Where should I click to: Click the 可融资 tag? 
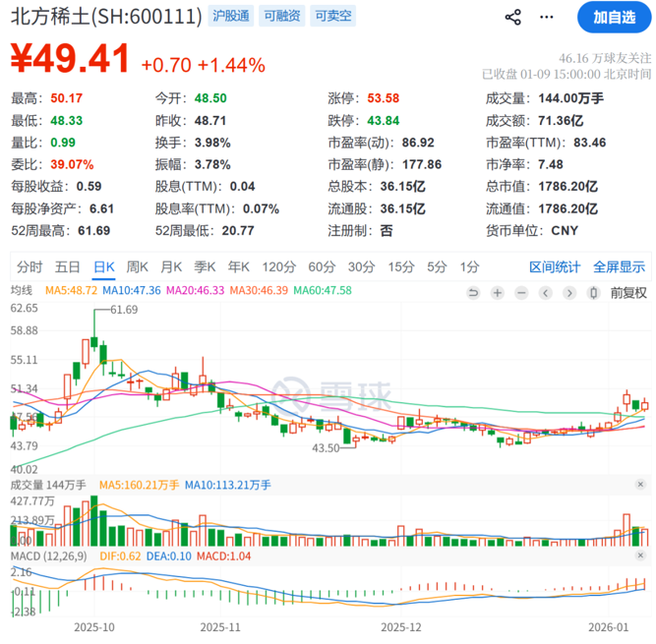(282, 17)
